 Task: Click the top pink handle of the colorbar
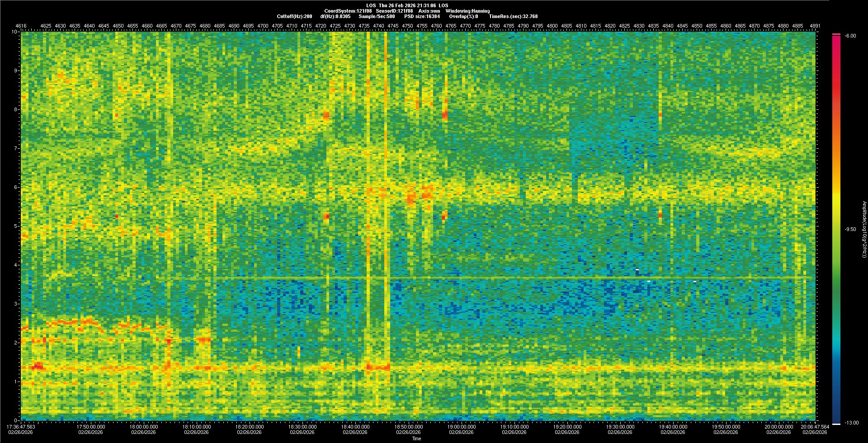point(836,34)
